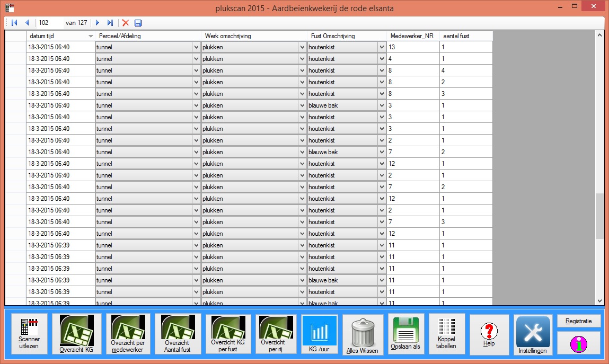Click the application icon in title bar
The width and height of the screenshot is (609, 364).
10,7
